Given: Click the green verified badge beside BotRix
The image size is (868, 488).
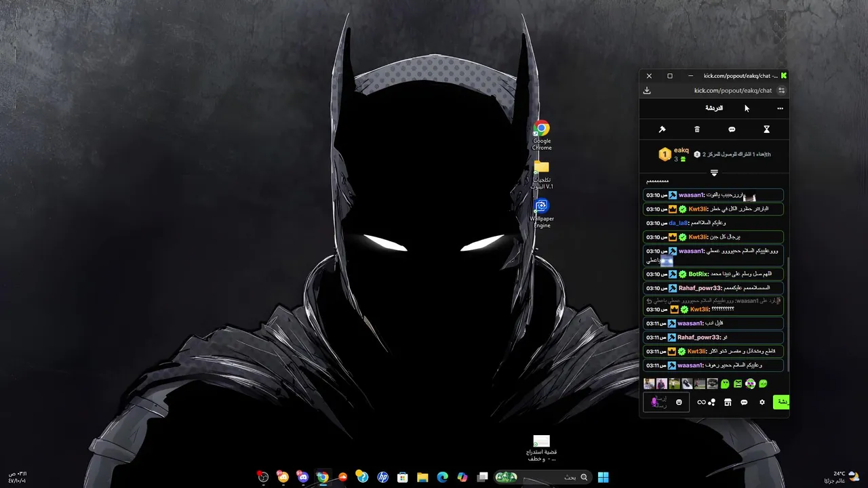Looking at the screenshot, I should tap(683, 274).
